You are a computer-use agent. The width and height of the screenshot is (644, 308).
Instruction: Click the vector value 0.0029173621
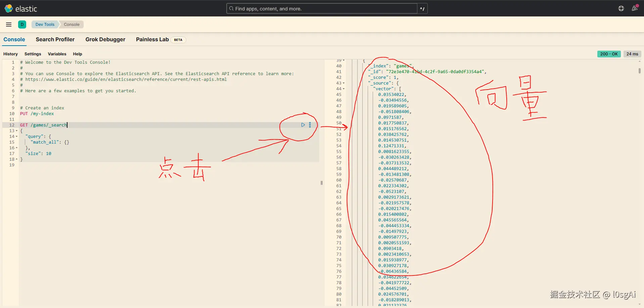[395, 197]
